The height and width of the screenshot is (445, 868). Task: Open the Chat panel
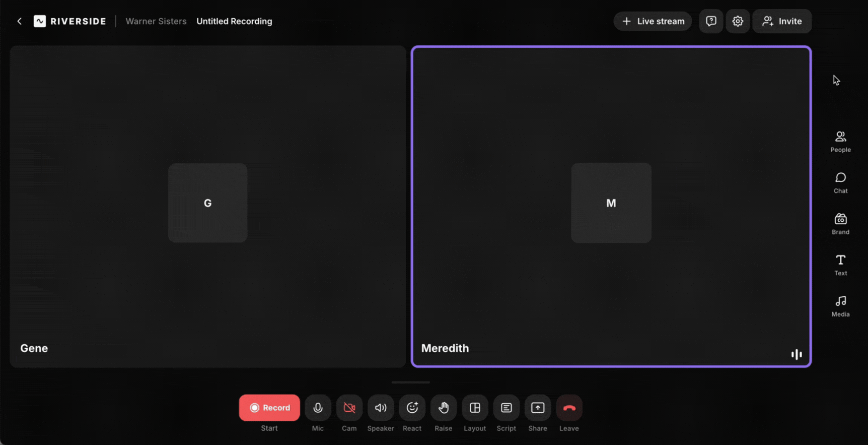(x=840, y=182)
